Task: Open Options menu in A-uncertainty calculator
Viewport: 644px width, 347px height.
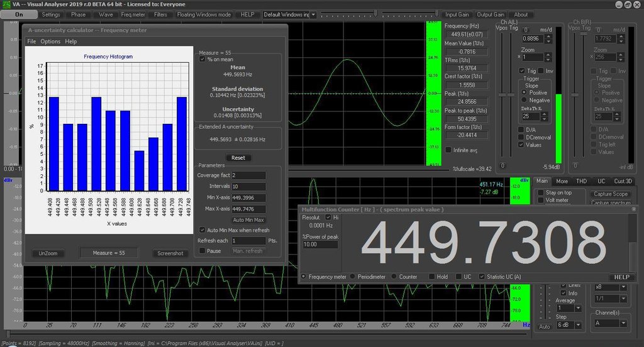Action: (50, 41)
